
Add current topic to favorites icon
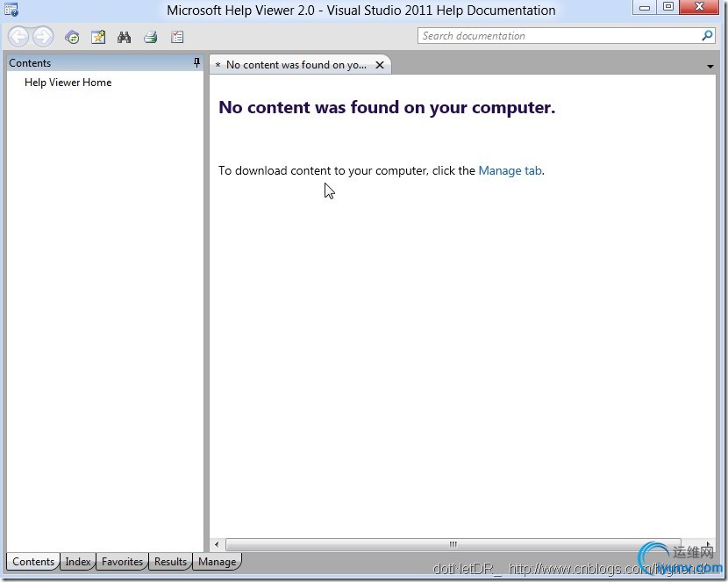tap(98, 37)
